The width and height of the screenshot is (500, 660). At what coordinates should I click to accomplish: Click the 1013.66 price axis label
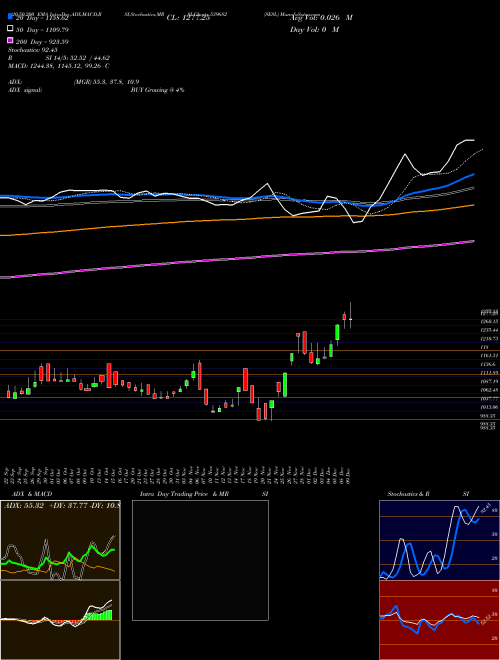click(x=489, y=407)
